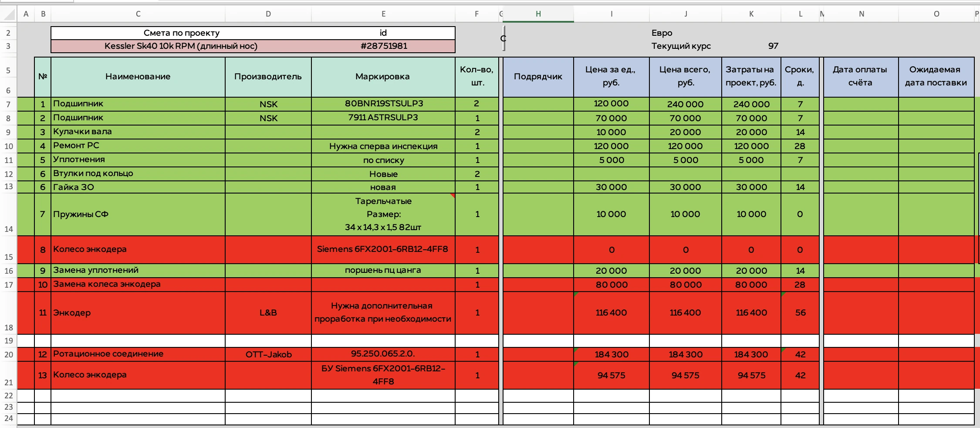Click the 'БУ Siemens 6FX2001-6RB12-4FF8' cell

click(x=383, y=375)
